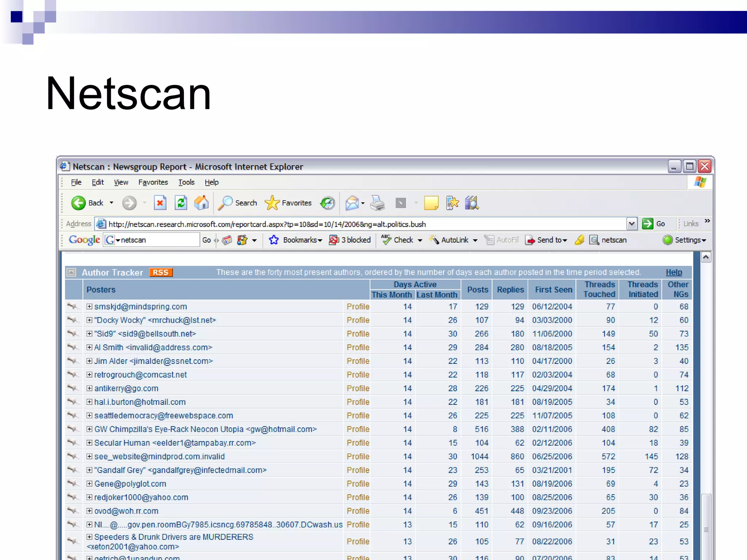Open the File menu
This screenshot has height=560, width=747.
[76, 182]
